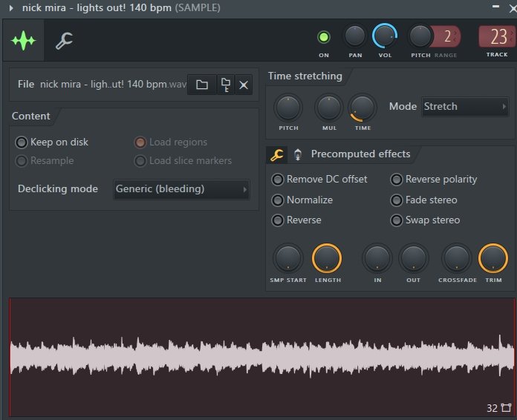Minimize the channel settings window
Screen dimensions: 517x420
[495, 7]
